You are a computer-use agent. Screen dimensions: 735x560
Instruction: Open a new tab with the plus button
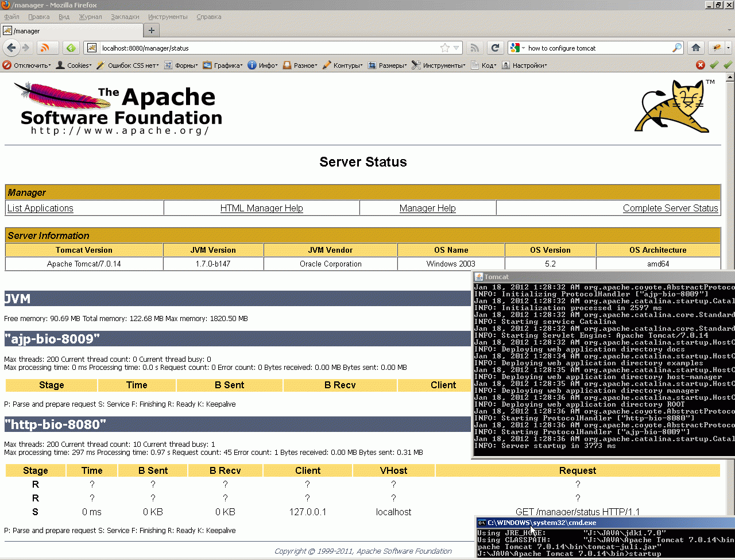pos(152,30)
